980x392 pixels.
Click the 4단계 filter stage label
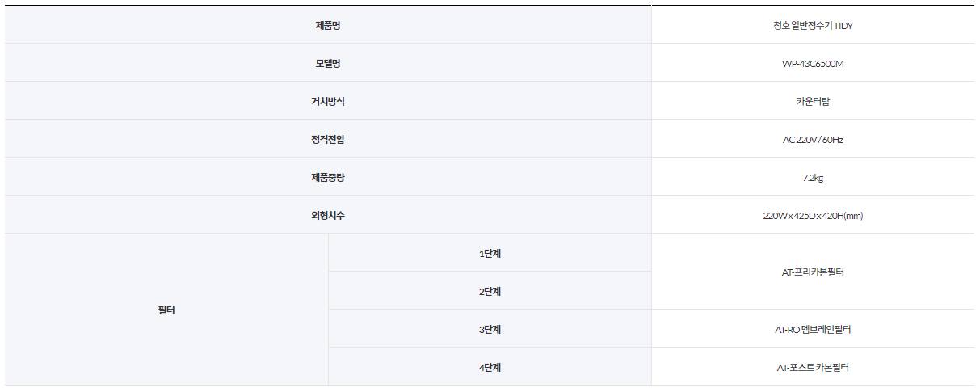tap(490, 368)
